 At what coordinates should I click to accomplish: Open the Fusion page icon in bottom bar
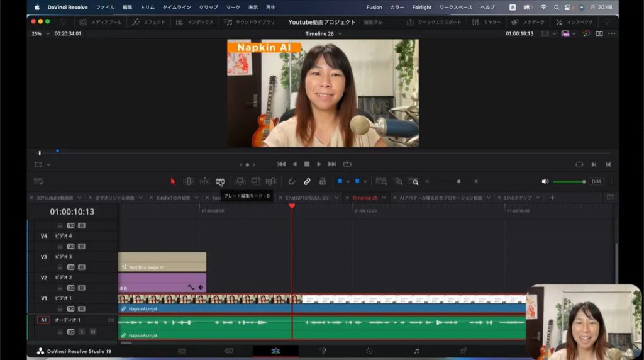(x=323, y=351)
